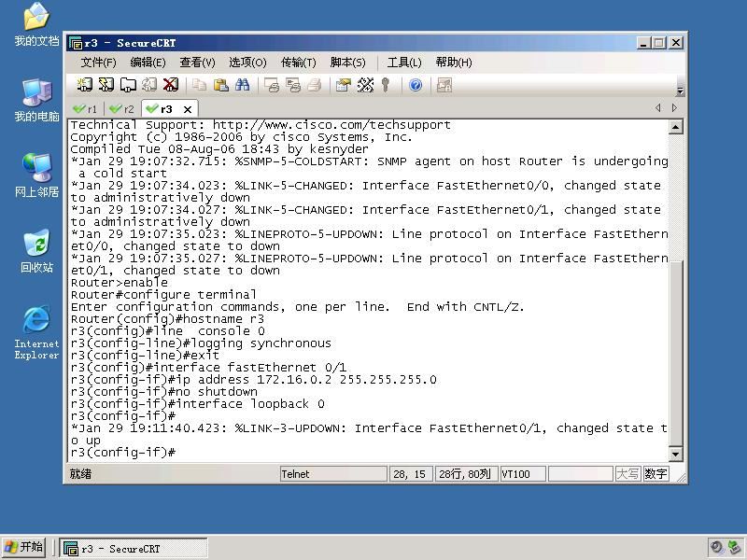Open the Keymap Editor icon
The image size is (747, 560).
[x=365, y=85]
